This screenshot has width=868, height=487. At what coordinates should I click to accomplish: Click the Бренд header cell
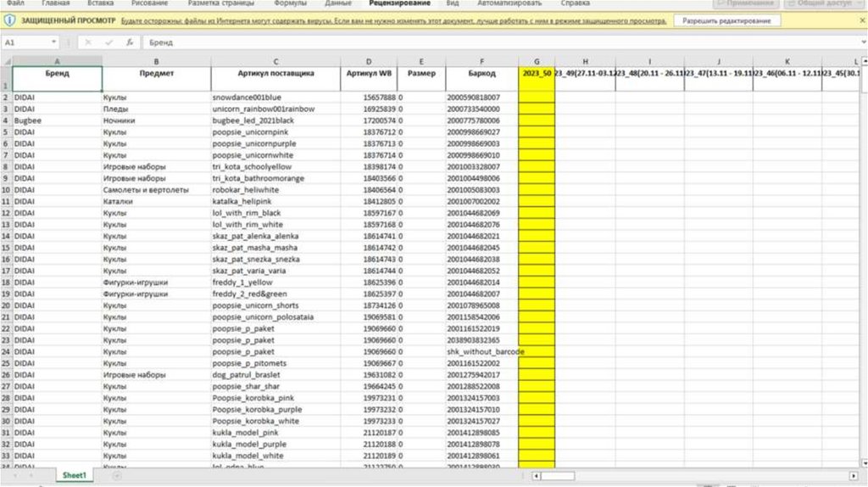pos(57,79)
